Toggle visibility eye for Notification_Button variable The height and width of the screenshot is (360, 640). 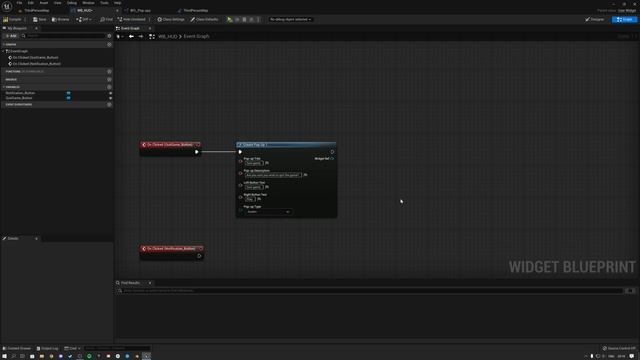click(x=111, y=93)
